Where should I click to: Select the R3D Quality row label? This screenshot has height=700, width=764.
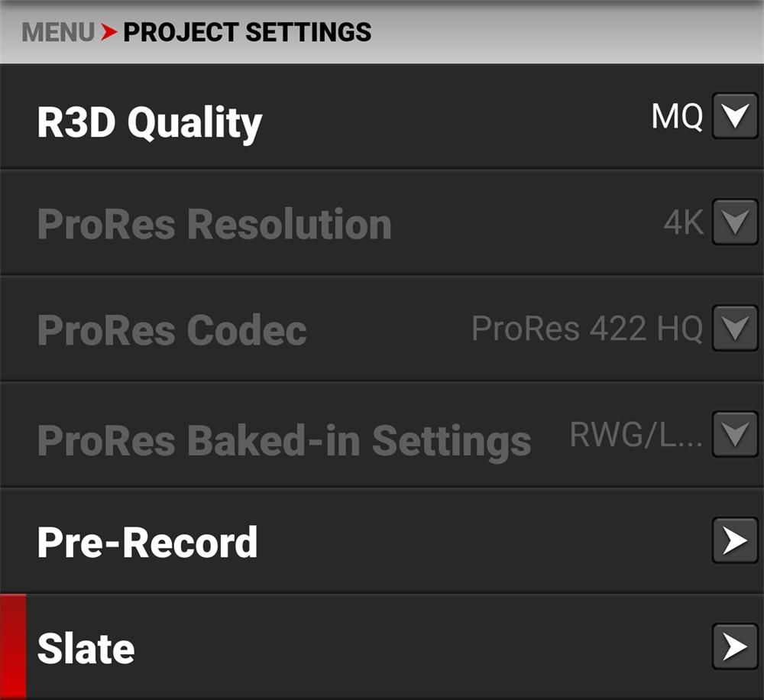(149, 122)
